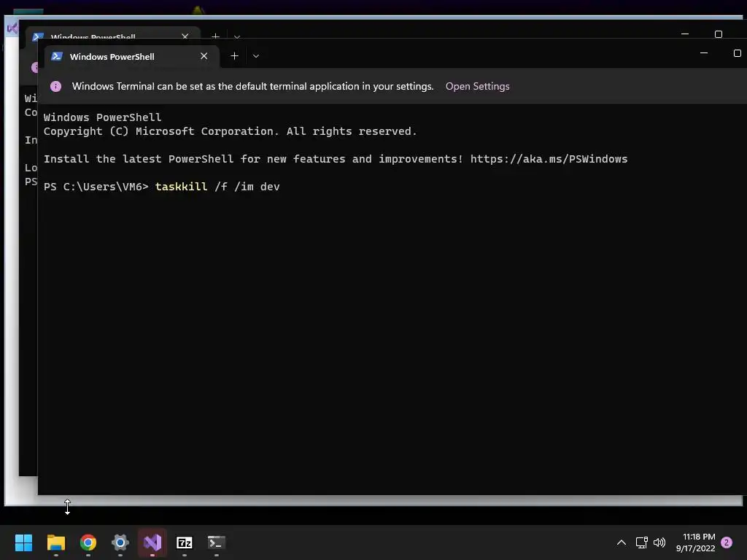Click the info icon in the notification bar
747x560 pixels.
[55, 86]
